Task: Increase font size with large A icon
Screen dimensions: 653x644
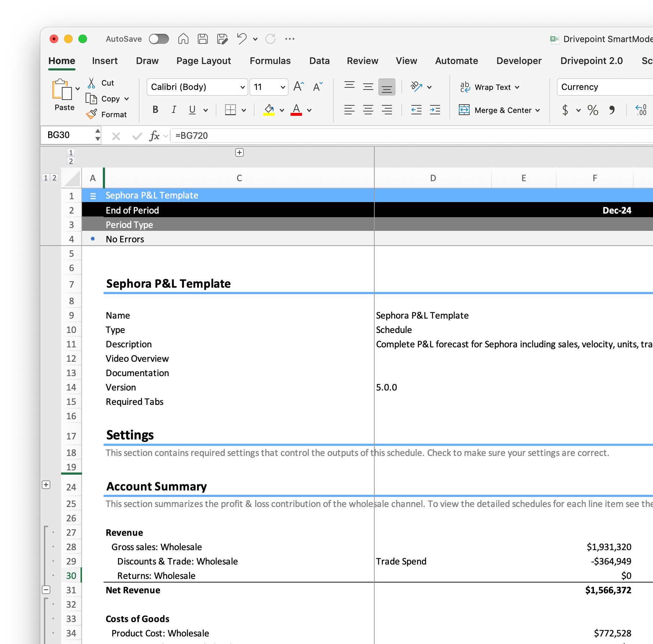Action: [x=299, y=87]
